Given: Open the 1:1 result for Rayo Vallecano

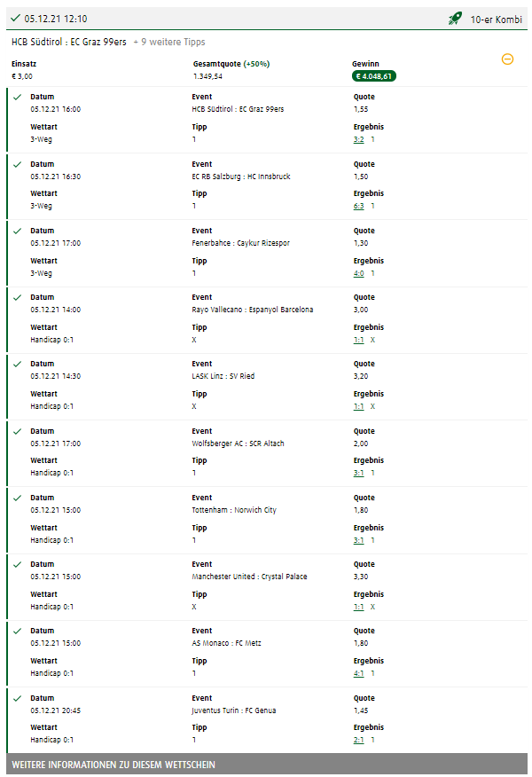Looking at the screenshot, I should coord(358,340).
